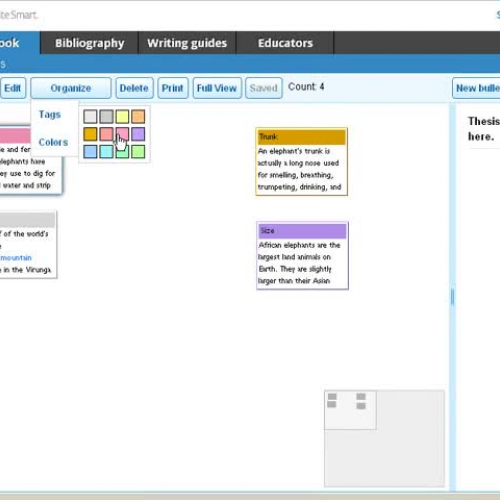Click the Size notecard body text
Viewport: 500px width, 500px height.
pyautogui.click(x=299, y=263)
